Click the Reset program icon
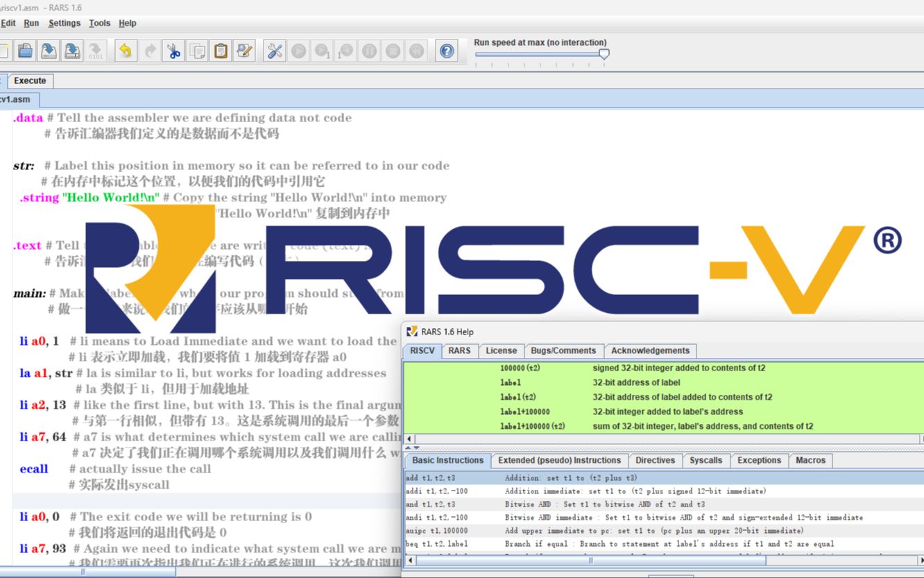 (416, 51)
